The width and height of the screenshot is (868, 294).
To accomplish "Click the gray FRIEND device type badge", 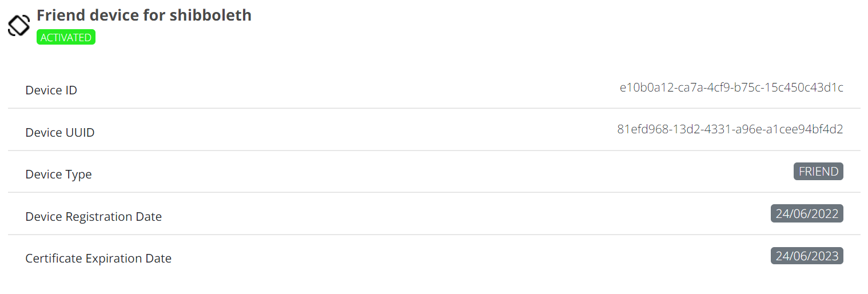I will (818, 172).
